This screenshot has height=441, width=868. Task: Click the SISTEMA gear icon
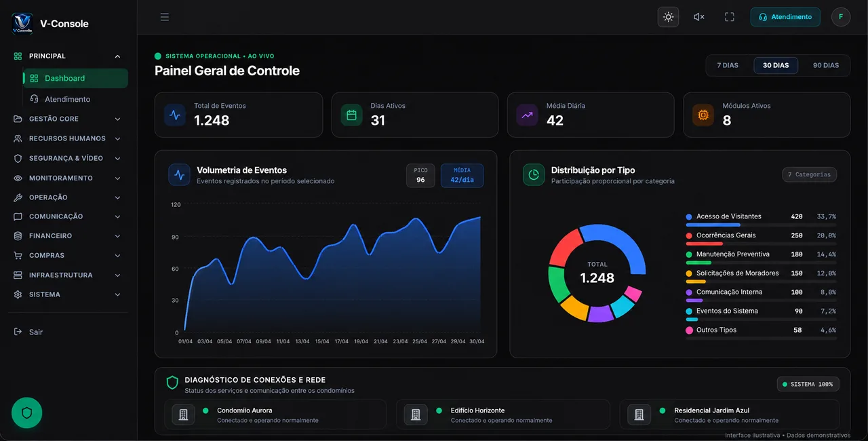(x=18, y=295)
